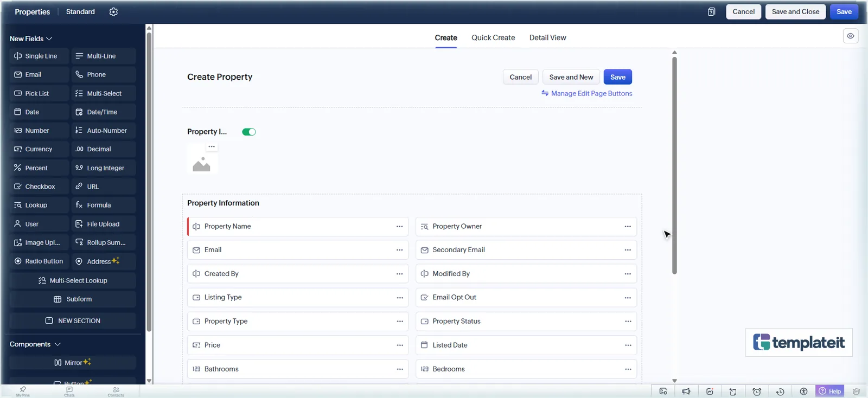The height and width of the screenshot is (398, 868).
Task: Open the alarm clock icon in bottom bar
Action: point(757,391)
